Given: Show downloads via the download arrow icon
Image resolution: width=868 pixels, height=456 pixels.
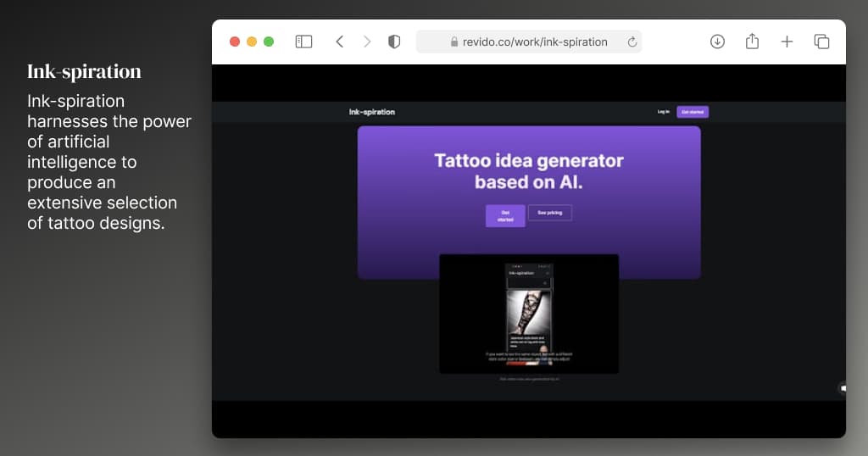Looking at the screenshot, I should [x=717, y=42].
